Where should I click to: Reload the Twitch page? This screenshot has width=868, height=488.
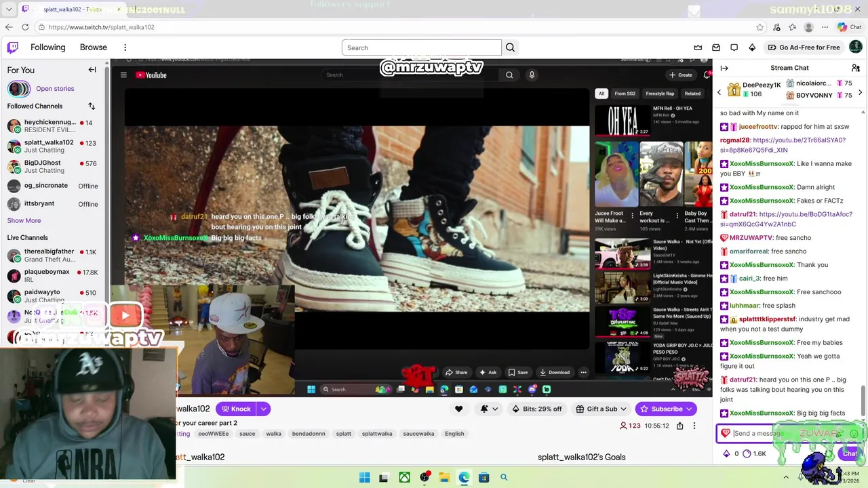pyautogui.click(x=25, y=27)
